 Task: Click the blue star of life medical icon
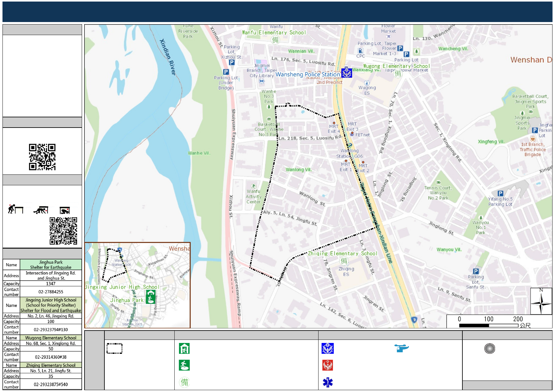pos(328,382)
